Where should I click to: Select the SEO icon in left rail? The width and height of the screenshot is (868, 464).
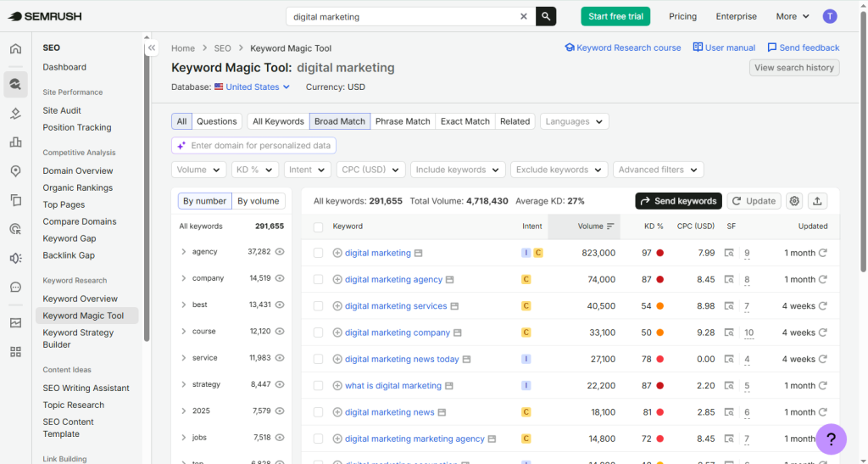(15, 84)
